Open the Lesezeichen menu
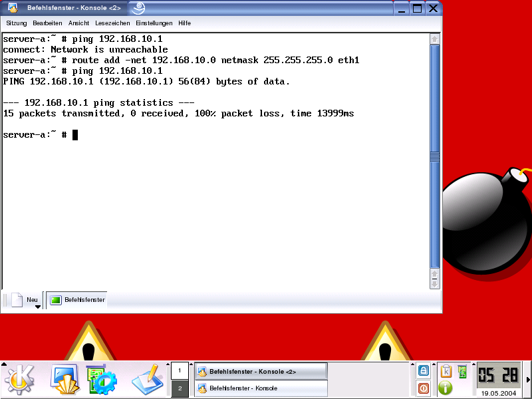Viewport: 532px width, 399px height. (112, 23)
